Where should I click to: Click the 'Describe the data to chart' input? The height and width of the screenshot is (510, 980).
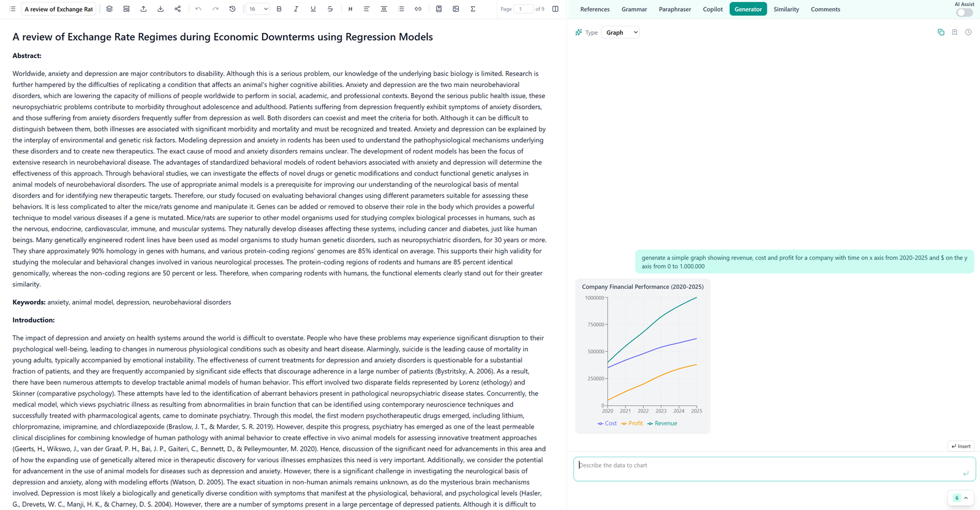coord(774,469)
